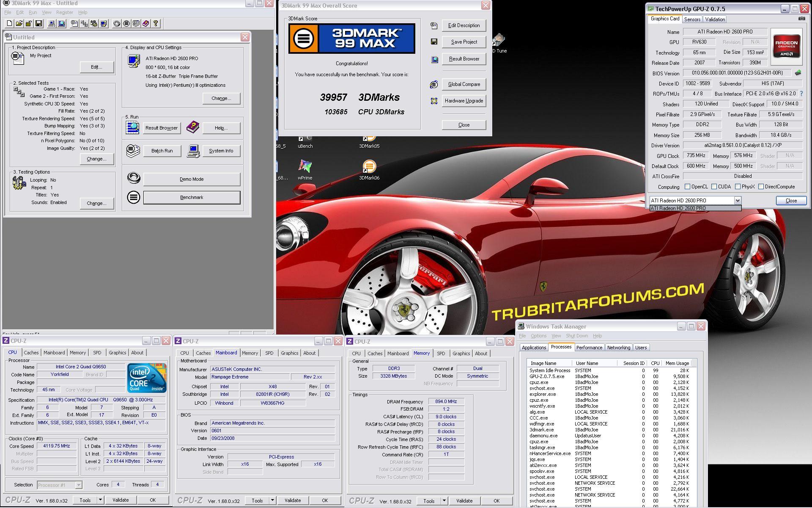Image resolution: width=812 pixels, height=508 pixels.
Task: Switch to Performance tab in Task Manager
Action: coord(589,348)
